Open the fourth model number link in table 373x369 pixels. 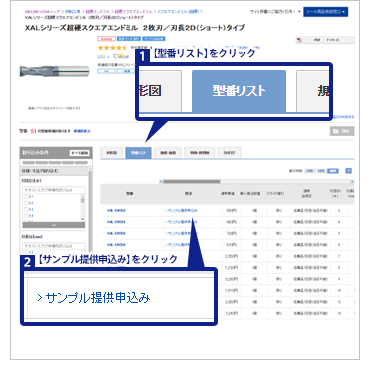coord(116,245)
